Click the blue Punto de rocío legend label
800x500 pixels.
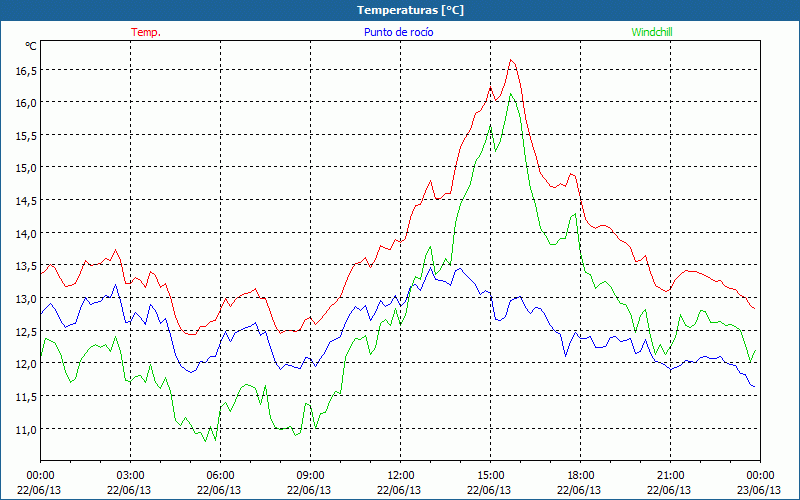396,32
